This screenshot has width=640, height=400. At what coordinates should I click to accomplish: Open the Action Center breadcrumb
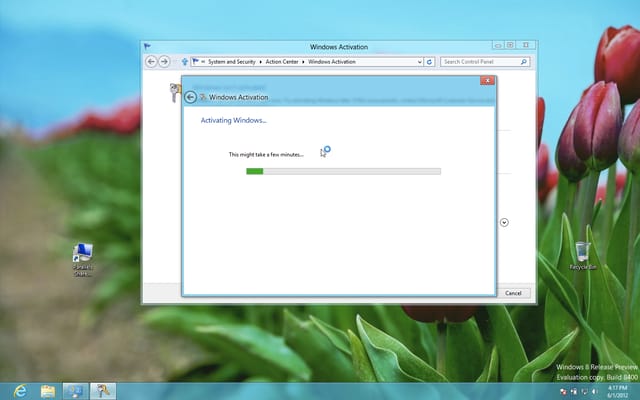click(x=282, y=62)
